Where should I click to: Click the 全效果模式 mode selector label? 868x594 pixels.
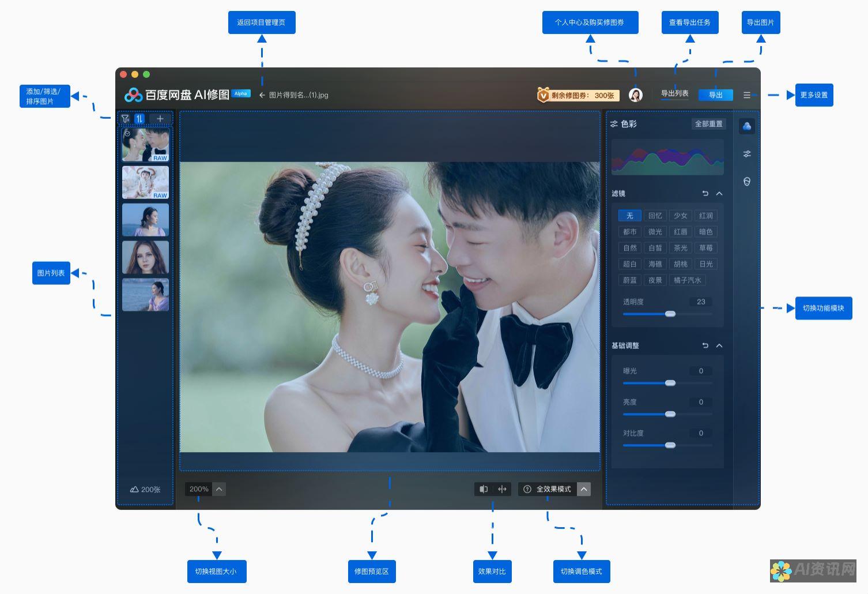tap(553, 489)
